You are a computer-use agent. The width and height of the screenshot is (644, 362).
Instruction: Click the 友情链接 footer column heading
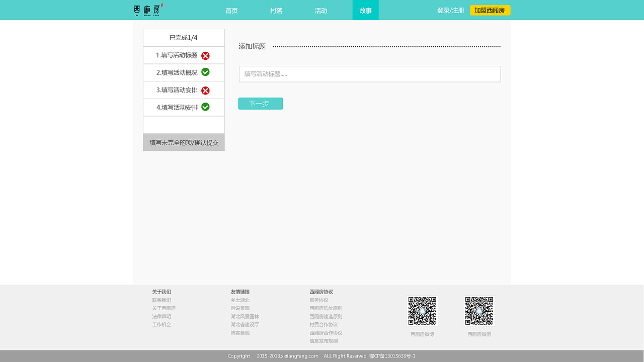240,292
